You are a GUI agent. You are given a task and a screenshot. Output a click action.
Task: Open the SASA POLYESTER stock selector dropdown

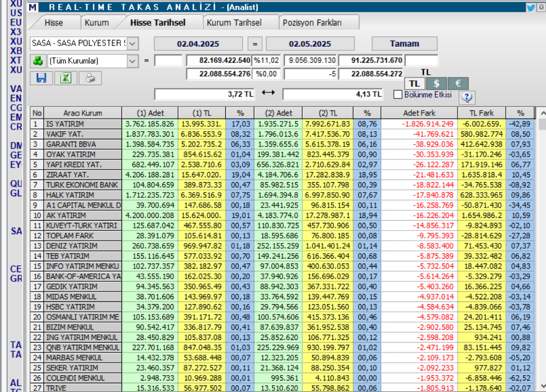(x=132, y=43)
